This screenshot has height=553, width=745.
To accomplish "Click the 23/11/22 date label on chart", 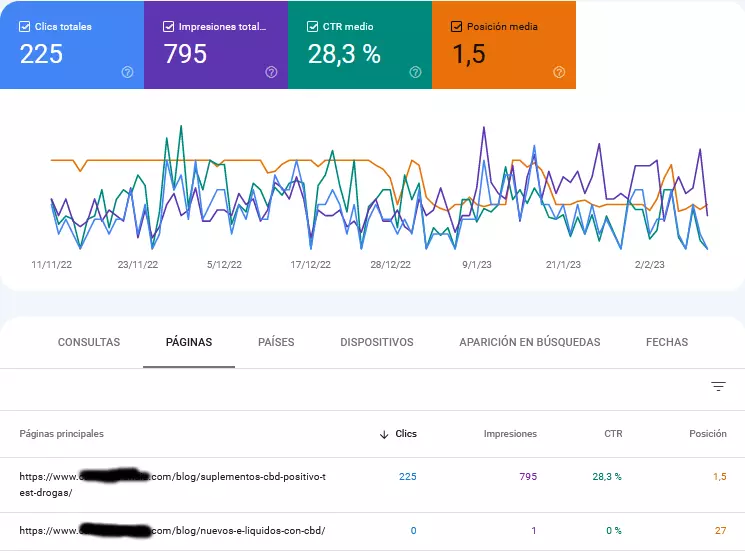I will [138, 265].
